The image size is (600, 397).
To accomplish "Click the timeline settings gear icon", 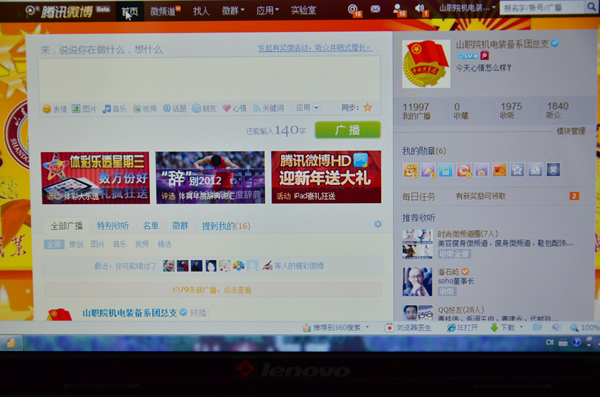I will click(x=378, y=224).
